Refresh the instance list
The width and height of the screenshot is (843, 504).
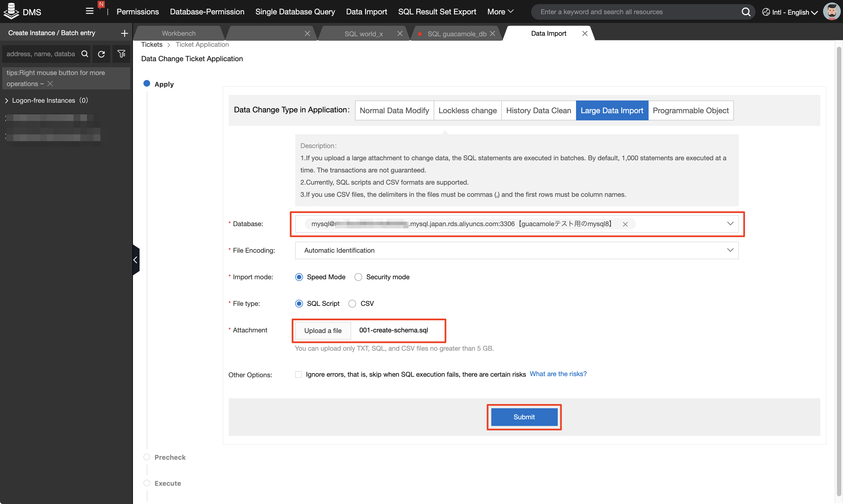coord(101,54)
